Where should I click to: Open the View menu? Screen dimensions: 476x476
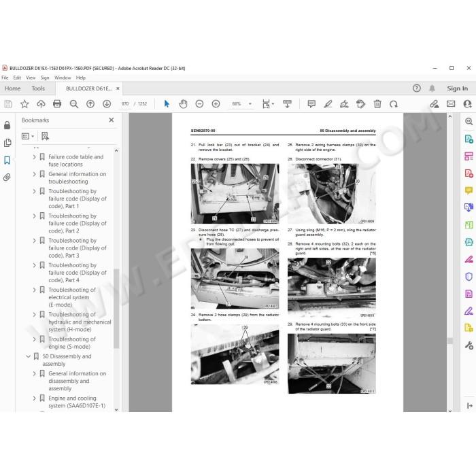(31, 78)
